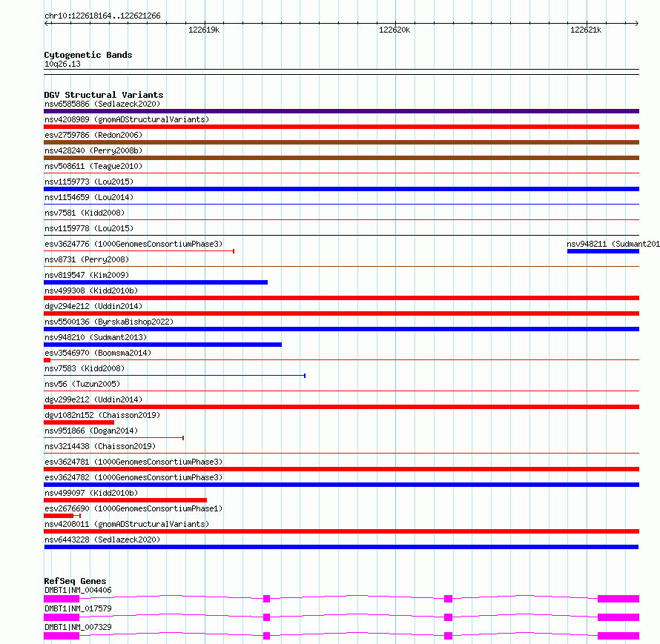660x644 pixels.
Task: Click the esv3624776 1000GenomesConsortiumPhase3 label
Action: (133, 244)
